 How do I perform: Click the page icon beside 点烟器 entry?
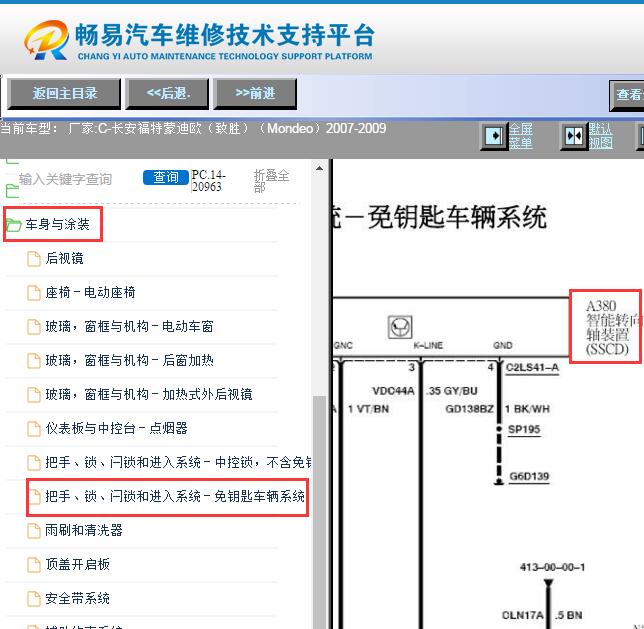coord(34,429)
